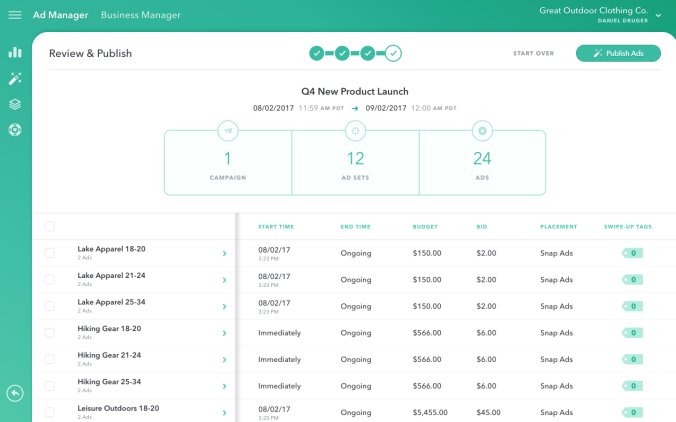Click swipe-up tag badge for Leisure Outdoors 18-20
The image size is (676, 422).
pyautogui.click(x=632, y=413)
